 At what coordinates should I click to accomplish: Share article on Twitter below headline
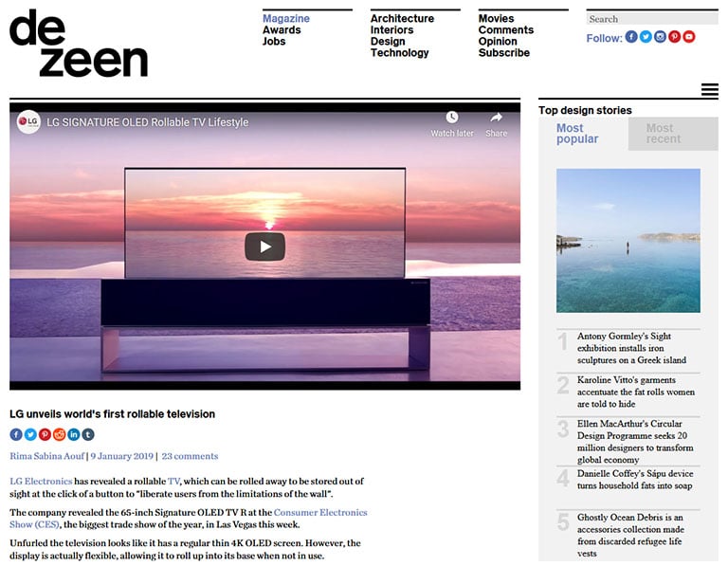click(30, 434)
